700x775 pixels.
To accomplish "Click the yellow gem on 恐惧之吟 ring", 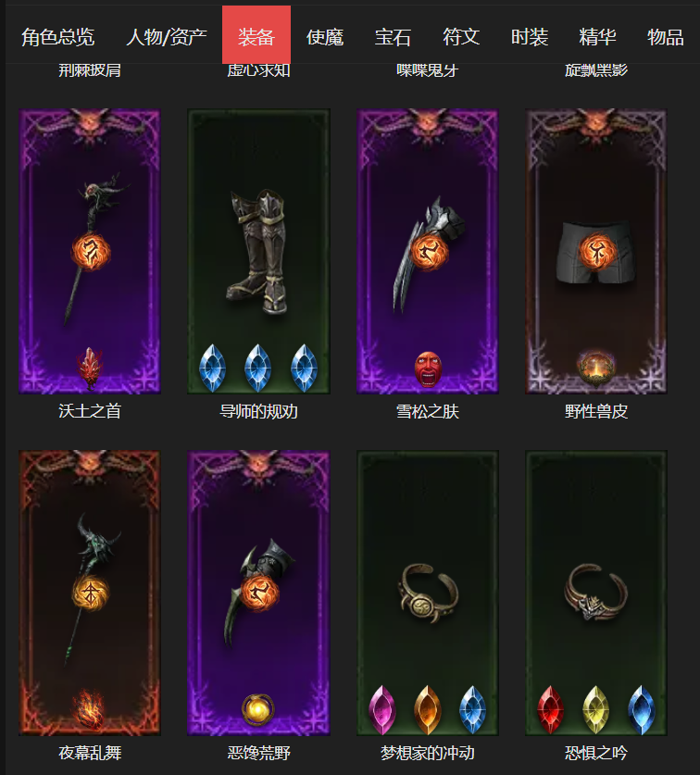I will [x=596, y=710].
